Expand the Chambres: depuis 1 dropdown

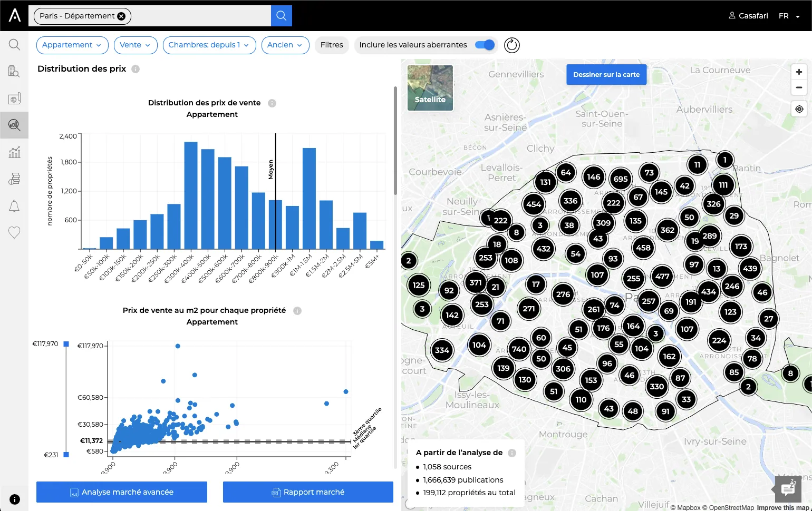pos(209,45)
